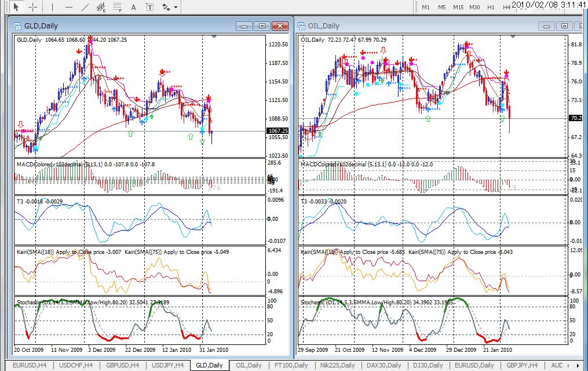Click GLD current price label 1067.25
Screen dimensions: 588x371
click(x=278, y=130)
